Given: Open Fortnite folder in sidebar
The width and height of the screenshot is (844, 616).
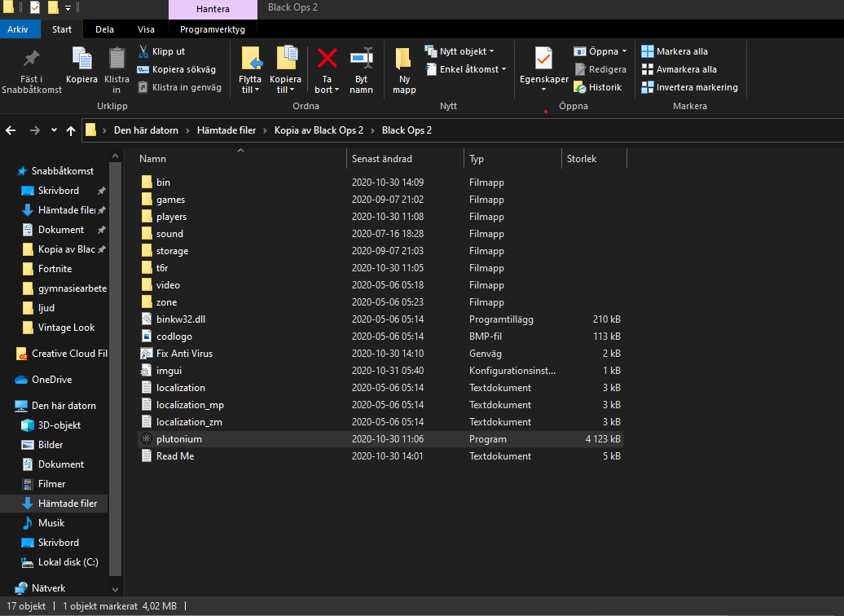Looking at the screenshot, I should click(x=47, y=269).
